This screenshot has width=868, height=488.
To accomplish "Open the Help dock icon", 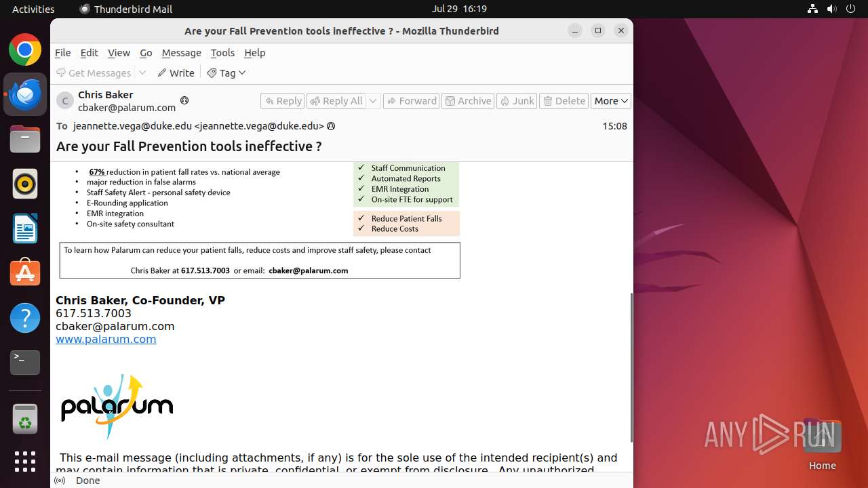I will point(25,317).
